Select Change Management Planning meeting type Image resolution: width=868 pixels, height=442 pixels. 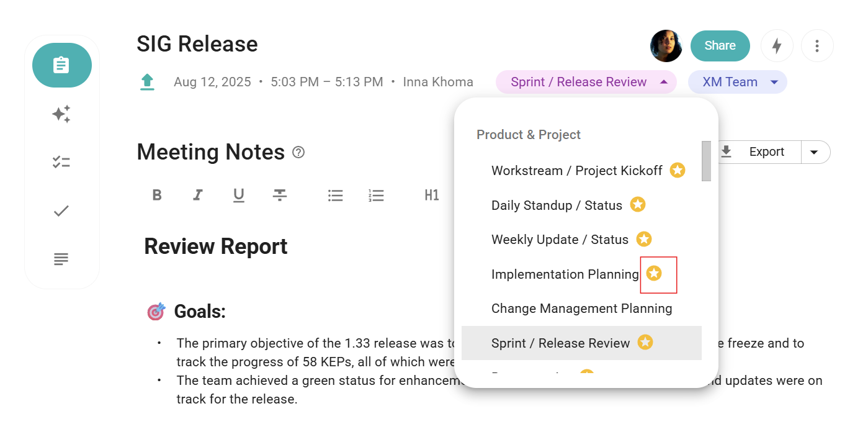tap(581, 309)
